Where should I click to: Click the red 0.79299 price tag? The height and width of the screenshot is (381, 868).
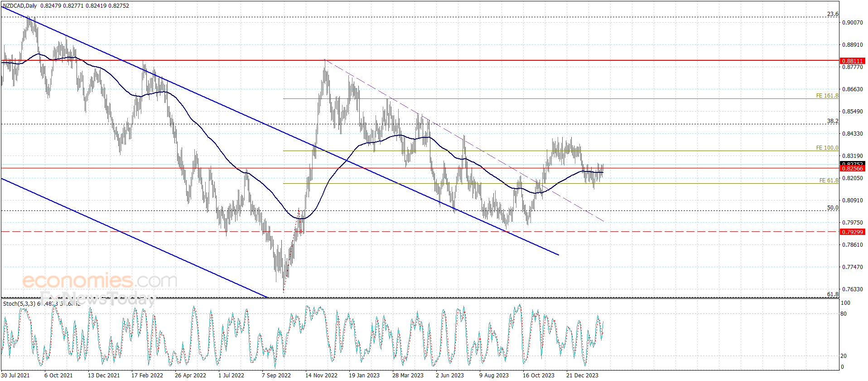tap(852, 232)
